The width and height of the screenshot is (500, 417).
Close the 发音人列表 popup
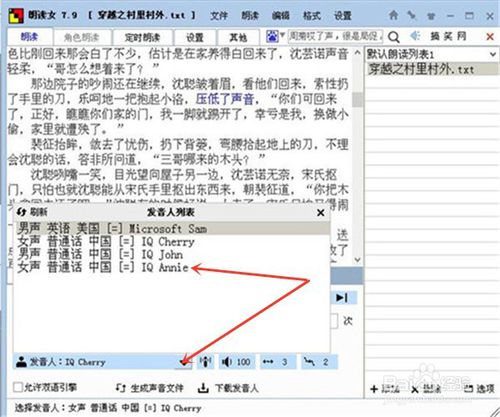tap(321, 212)
